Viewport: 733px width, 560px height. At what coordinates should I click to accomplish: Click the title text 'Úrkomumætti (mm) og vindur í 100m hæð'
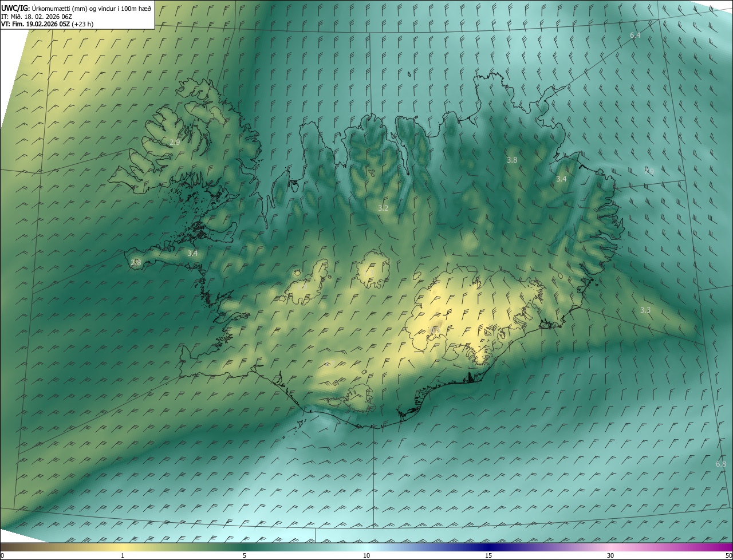click(x=92, y=8)
